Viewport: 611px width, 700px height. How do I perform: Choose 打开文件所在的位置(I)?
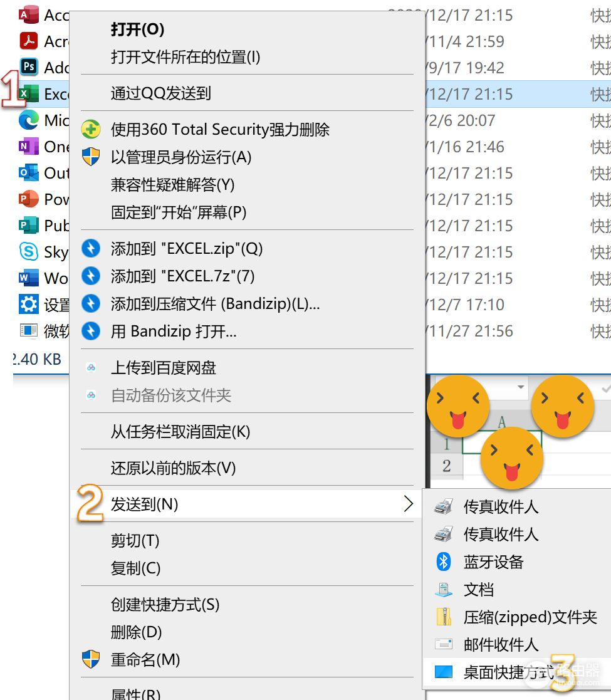pos(185,57)
